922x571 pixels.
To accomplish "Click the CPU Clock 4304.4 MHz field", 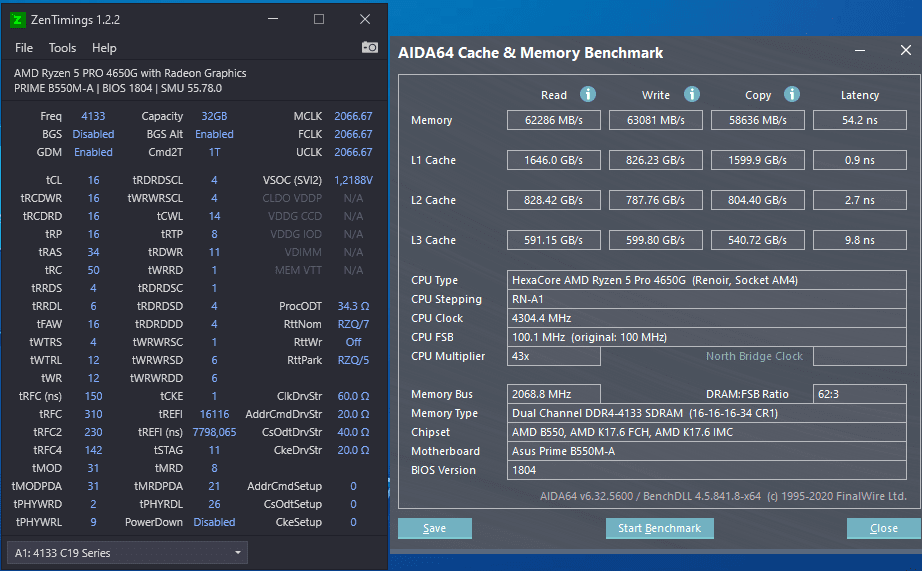I will pyautogui.click(x=707, y=318).
